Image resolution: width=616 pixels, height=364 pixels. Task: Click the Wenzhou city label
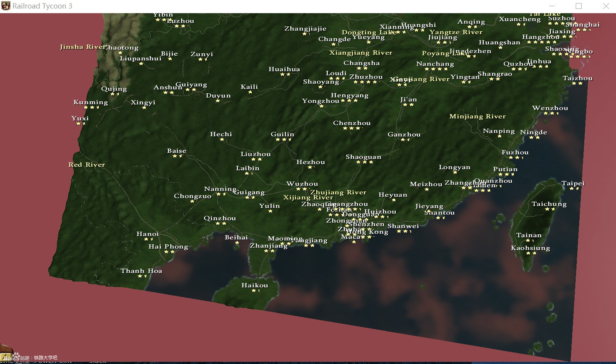tap(550, 108)
